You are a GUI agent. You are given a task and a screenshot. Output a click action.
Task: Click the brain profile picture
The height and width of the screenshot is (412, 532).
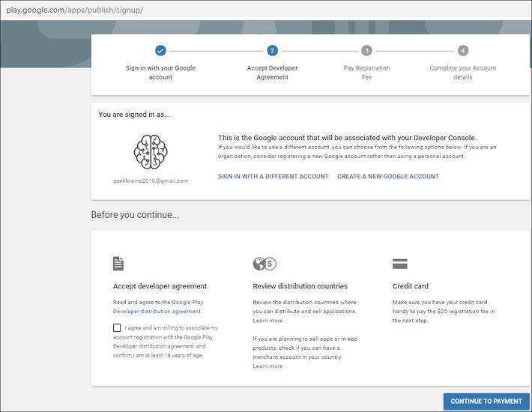pos(151,151)
